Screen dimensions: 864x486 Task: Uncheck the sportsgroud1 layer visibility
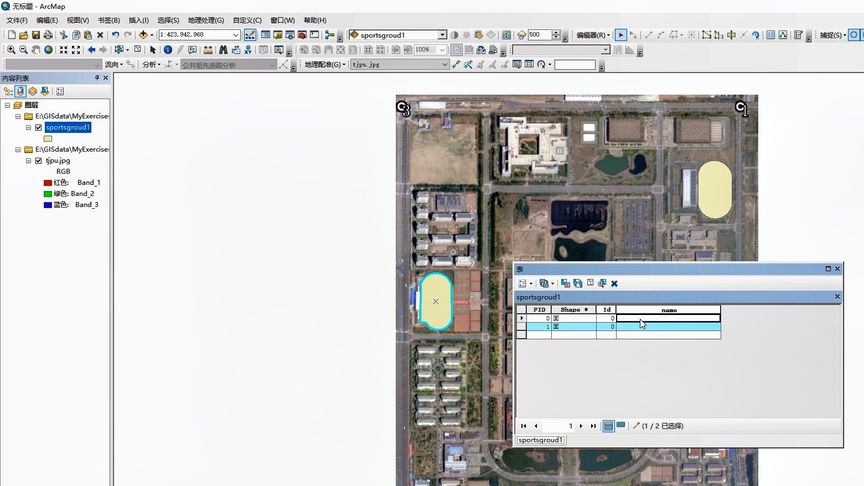click(x=39, y=127)
